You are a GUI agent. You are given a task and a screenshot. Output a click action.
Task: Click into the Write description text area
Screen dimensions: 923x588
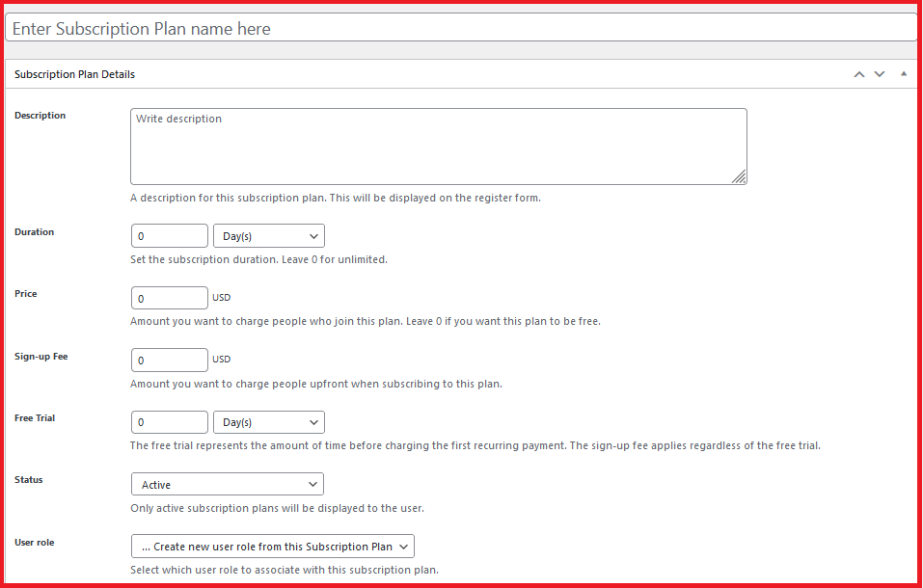click(x=438, y=146)
